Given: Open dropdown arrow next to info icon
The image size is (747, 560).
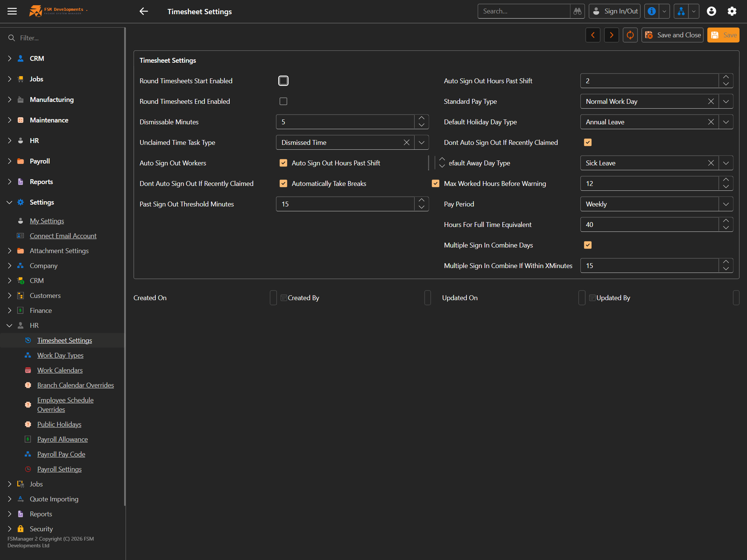Looking at the screenshot, I should point(664,11).
